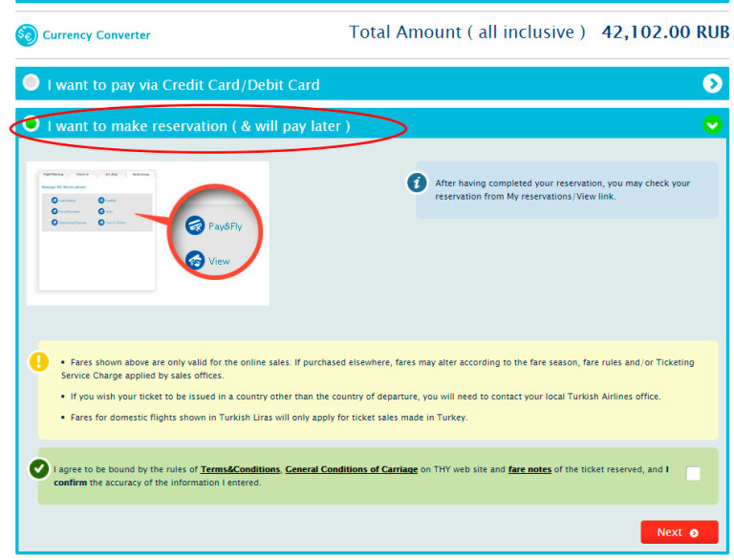Click the yellow exclamation warning icon
Viewport: 734px width, 560px height.
click(x=38, y=362)
